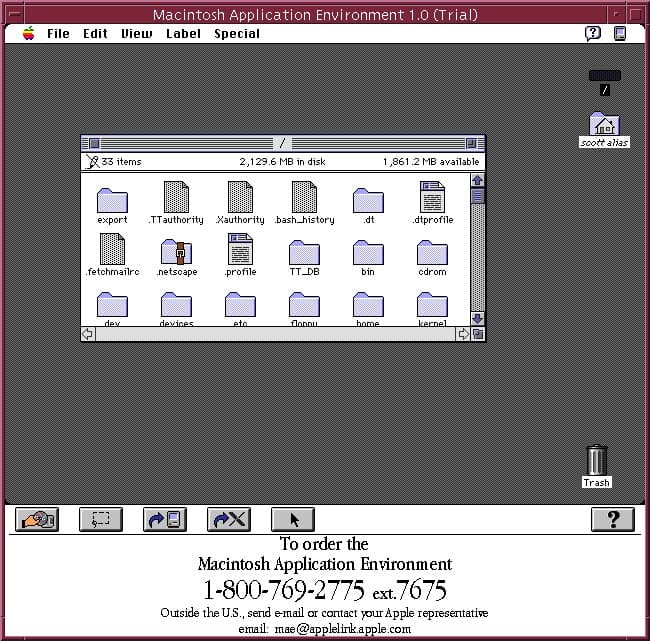Click the hand holding CD toolbar button
Image resolution: width=650 pixels, height=641 pixels.
[37, 519]
